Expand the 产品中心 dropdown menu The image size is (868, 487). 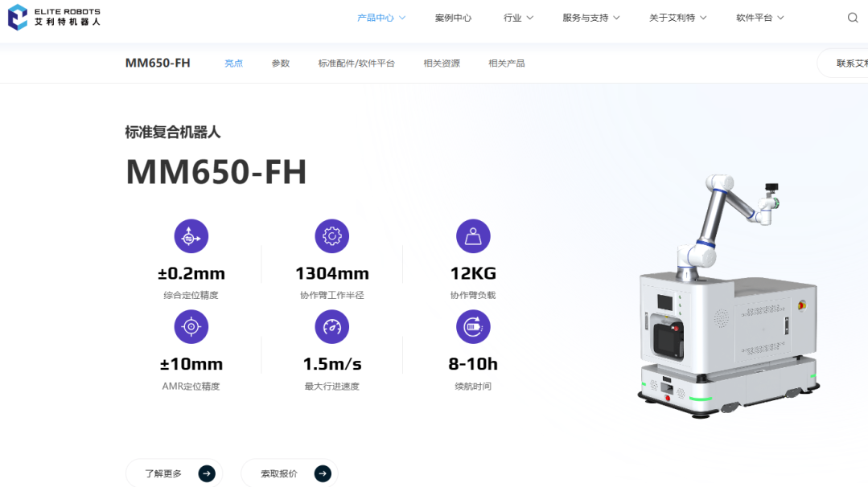click(381, 18)
